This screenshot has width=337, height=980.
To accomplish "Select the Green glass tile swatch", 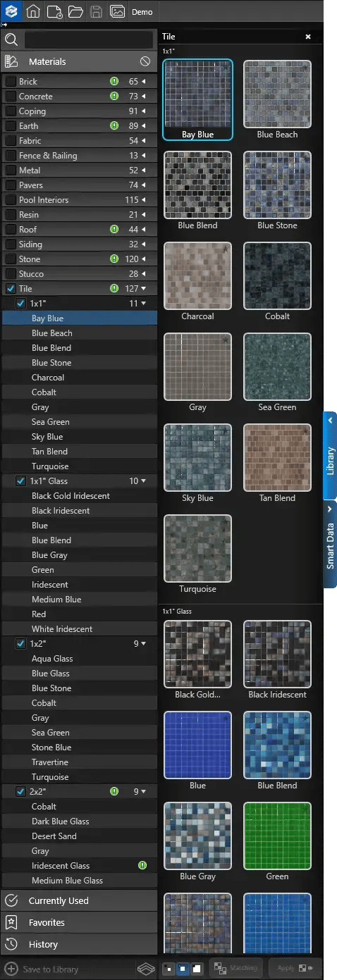I will pyautogui.click(x=277, y=836).
